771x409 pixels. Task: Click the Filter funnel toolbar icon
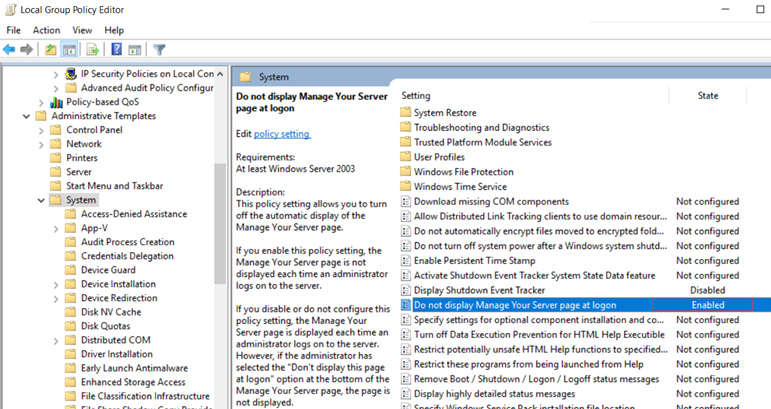click(159, 49)
